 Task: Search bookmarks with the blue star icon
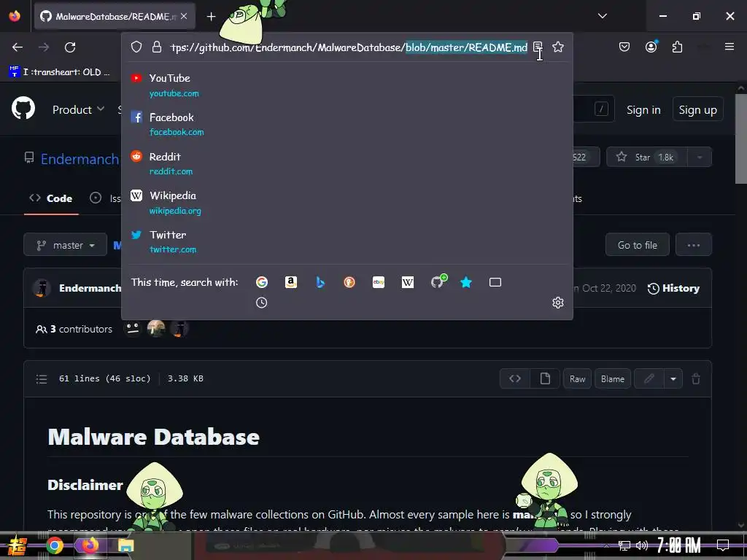pos(466,282)
